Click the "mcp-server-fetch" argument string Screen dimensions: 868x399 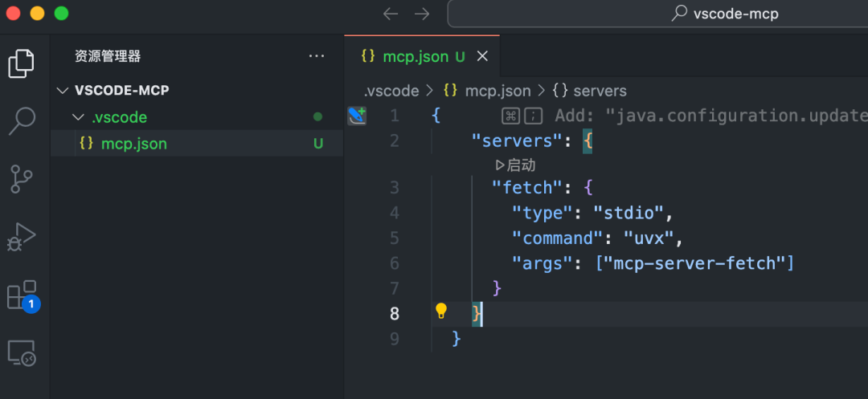[694, 263]
